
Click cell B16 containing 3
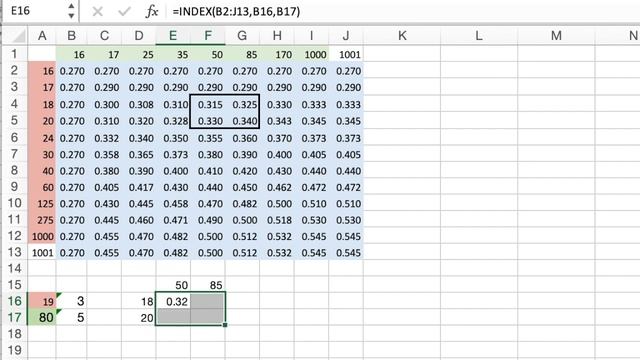click(x=71, y=301)
